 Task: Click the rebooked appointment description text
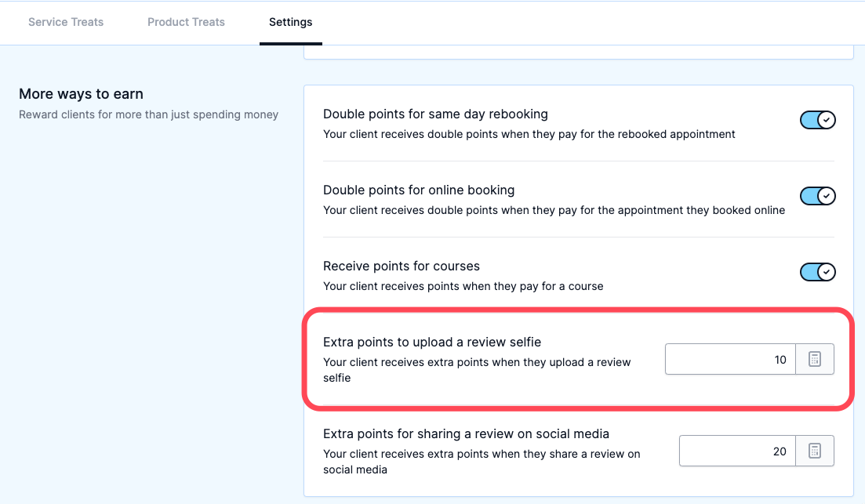[x=529, y=134]
